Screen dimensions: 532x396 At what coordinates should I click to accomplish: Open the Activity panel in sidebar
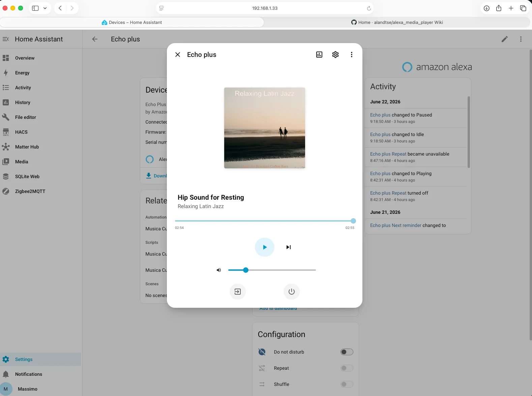coord(41,88)
